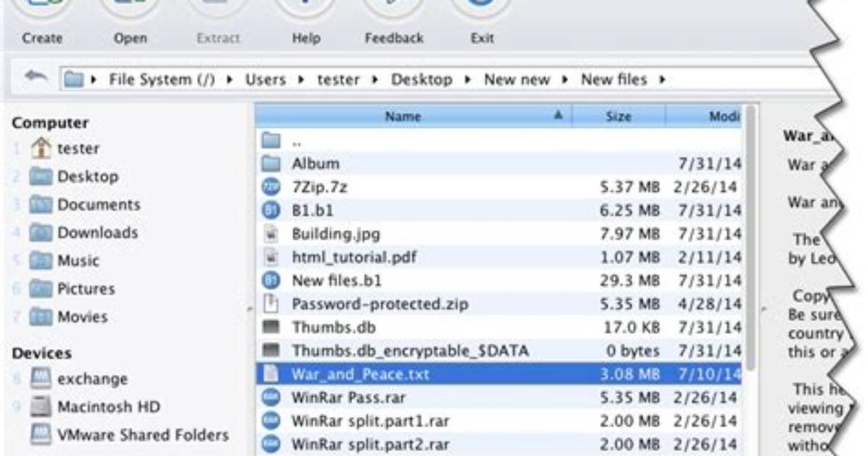Click the War_and_Peace.txt file icon
The height and width of the screenshot is (456, 868).
271,374
